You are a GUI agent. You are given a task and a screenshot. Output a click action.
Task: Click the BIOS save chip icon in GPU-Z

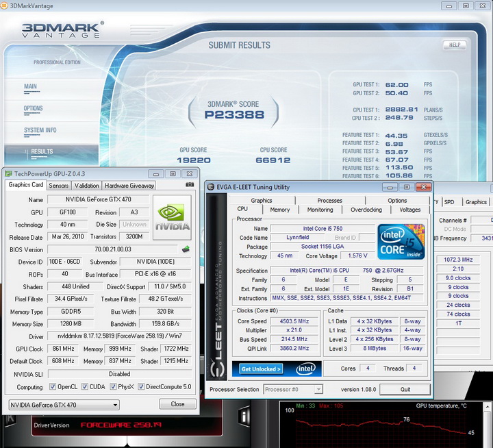[x=186, y=249]
